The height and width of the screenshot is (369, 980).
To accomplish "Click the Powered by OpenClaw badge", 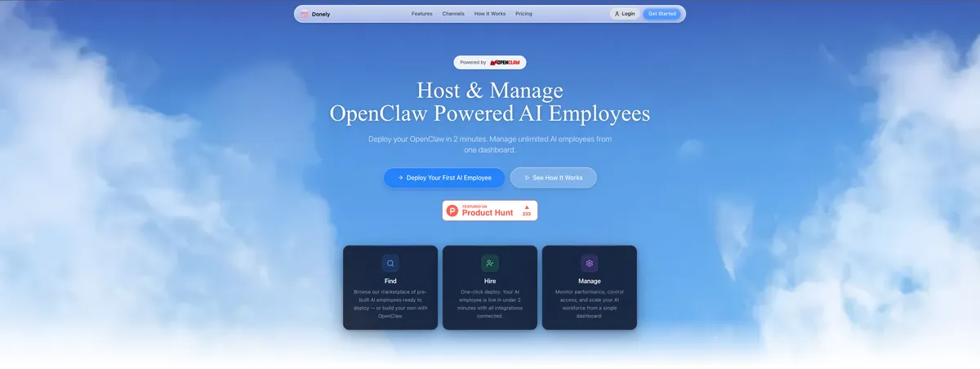I will (490, 62).
